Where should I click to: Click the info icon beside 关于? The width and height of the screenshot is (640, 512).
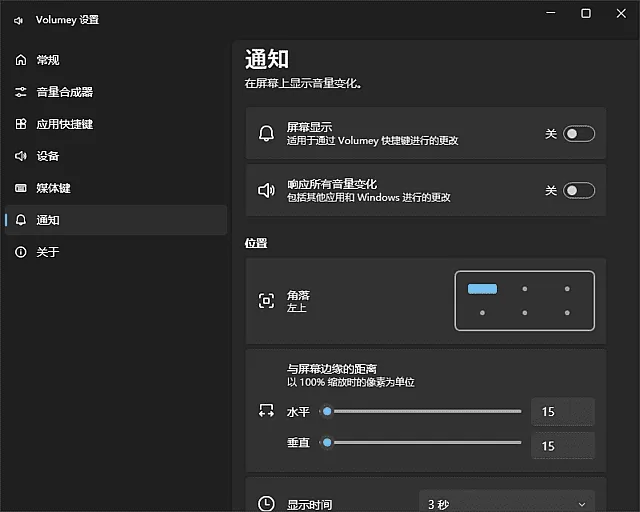coord(21,252)
